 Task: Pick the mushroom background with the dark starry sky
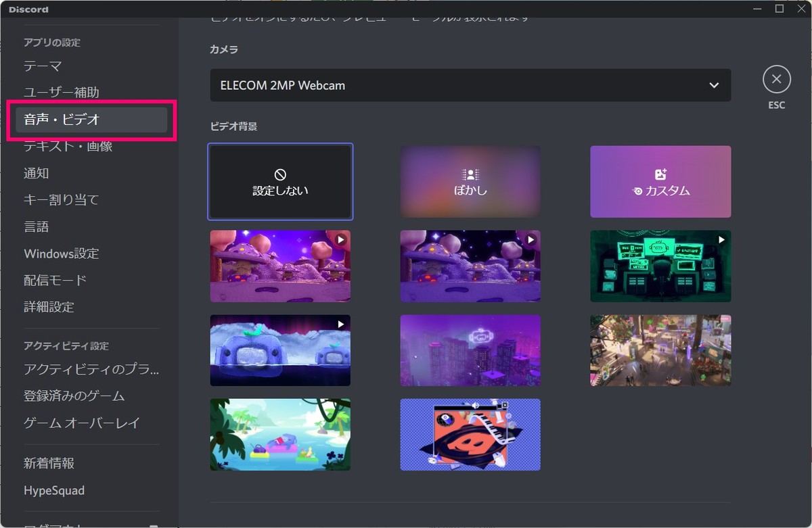[470, 266]
